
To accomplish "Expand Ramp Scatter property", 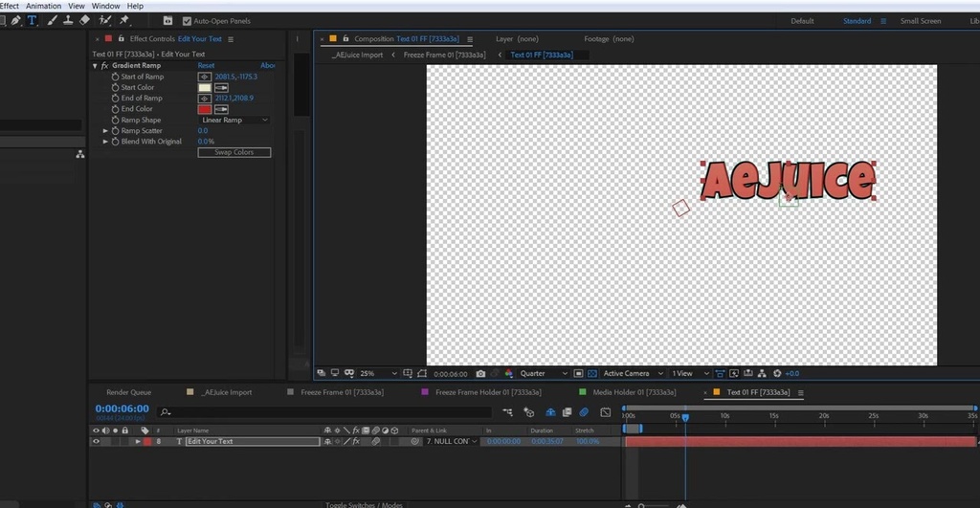I will (x=105, y=131).
